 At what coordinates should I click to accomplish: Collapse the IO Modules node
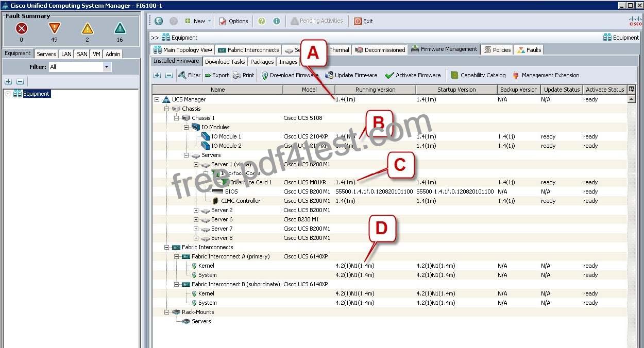[x=186, y=127]
